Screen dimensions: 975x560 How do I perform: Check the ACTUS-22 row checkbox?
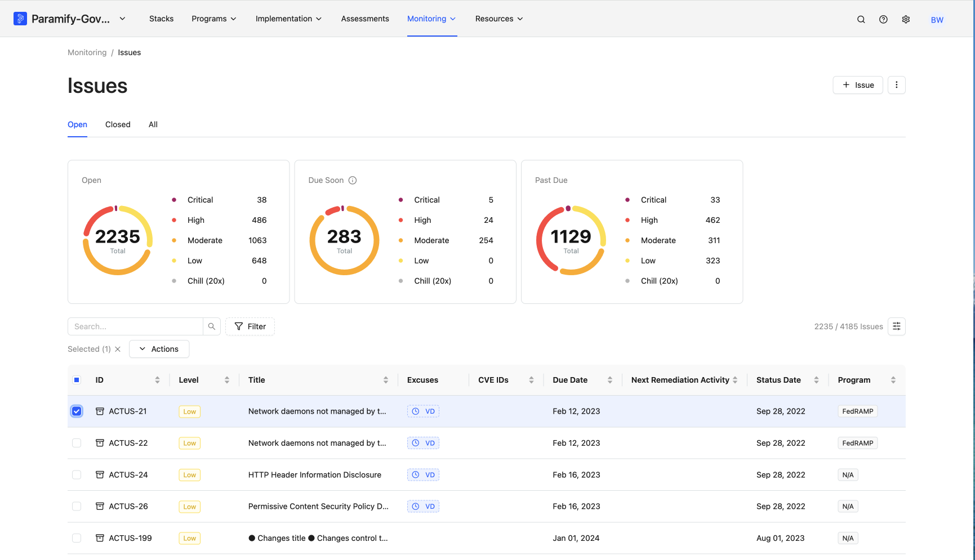click(77, 443)
